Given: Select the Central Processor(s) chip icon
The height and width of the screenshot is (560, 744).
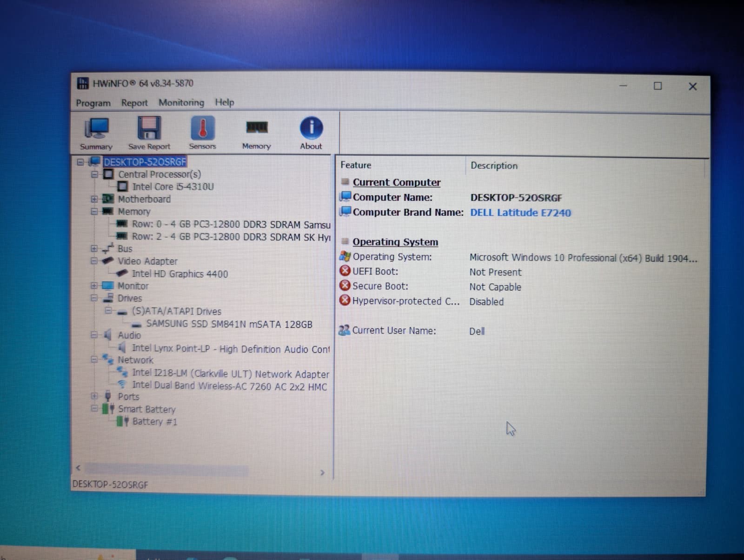Looking at the screenshot, I should 108,174.
